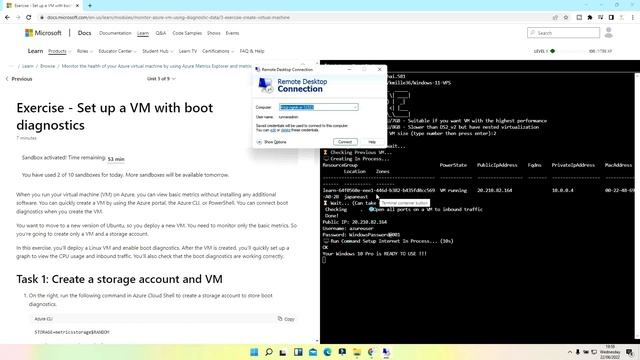The height and width of the screenshot is (360, 640).
Task: Click the Learn site title
Action: pos(35,51)
